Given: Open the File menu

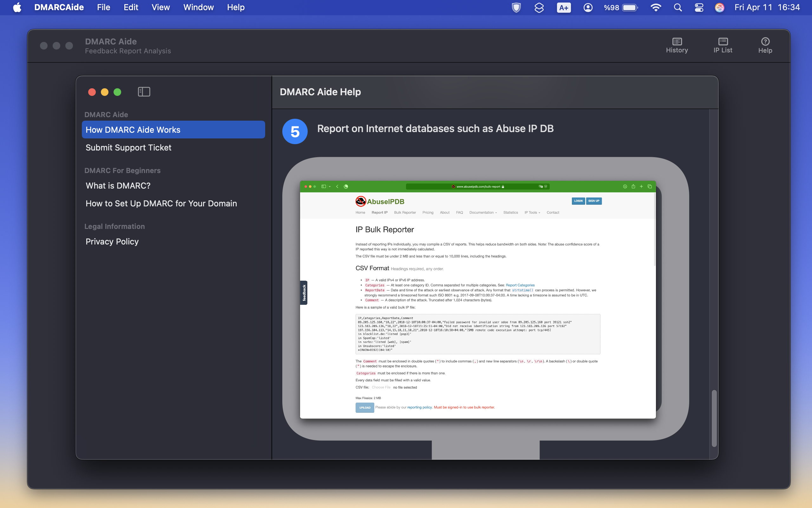Looking at the screenshot, I should point(103,7).
